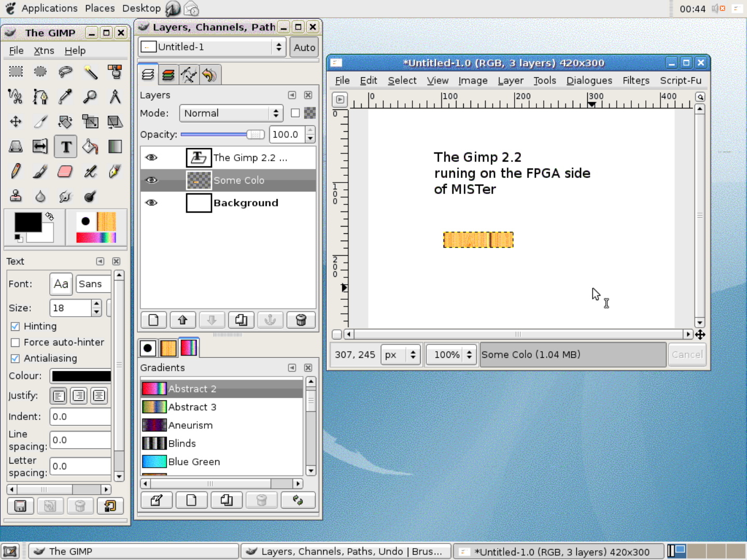
Task: Save tool options to preset
Action: click(x=20, y=506)
